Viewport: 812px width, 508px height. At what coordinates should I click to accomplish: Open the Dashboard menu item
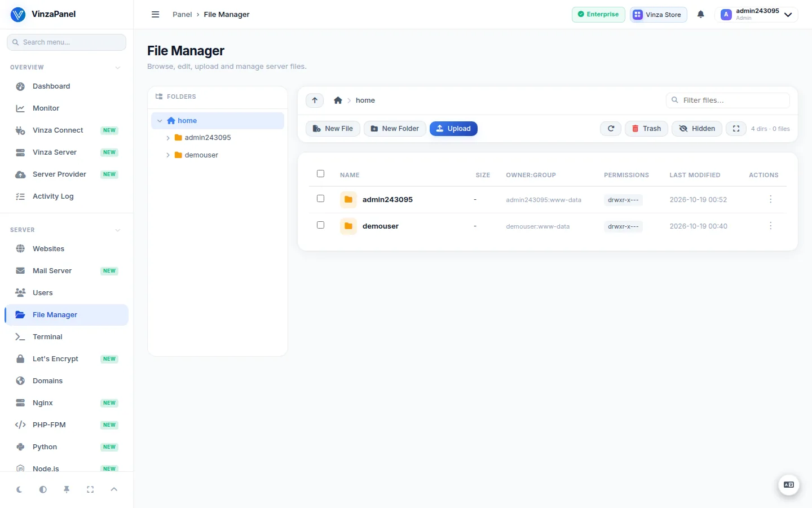coord(67,86)
